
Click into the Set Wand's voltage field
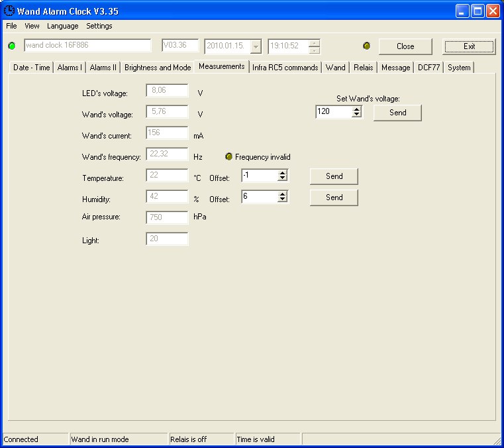333,111
